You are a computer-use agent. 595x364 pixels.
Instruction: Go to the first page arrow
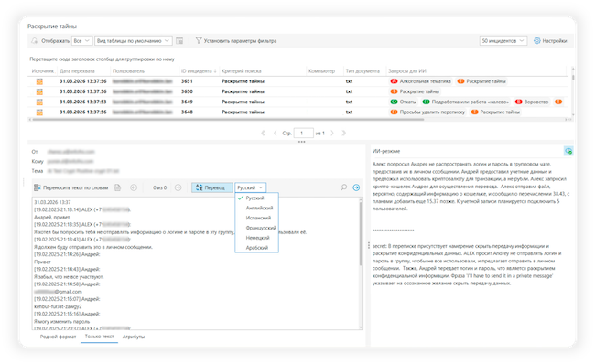tap(264, 134)
